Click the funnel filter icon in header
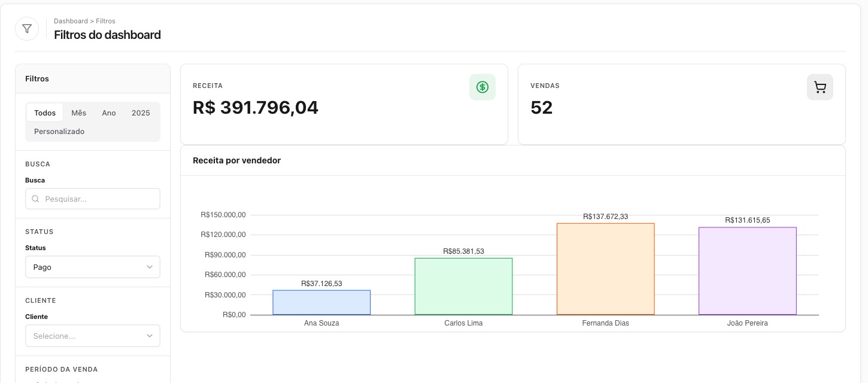This screenshot has width=868, height=383. pos(27,29)
